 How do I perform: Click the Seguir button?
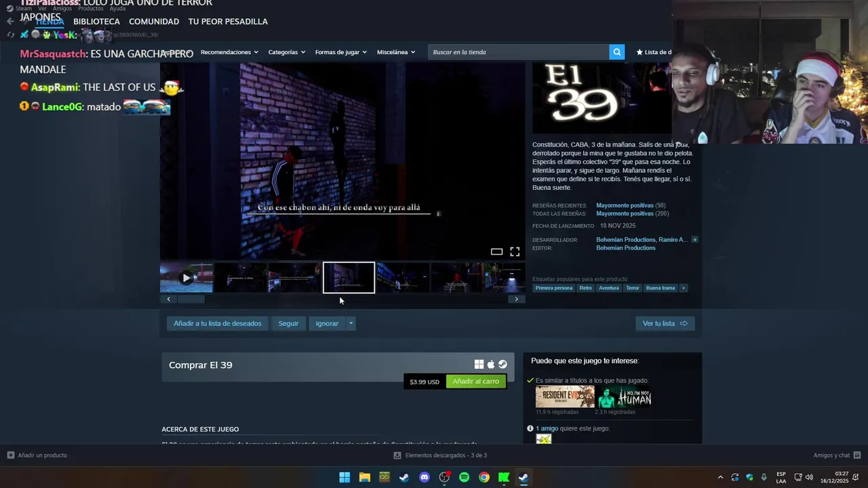point(288,323)
